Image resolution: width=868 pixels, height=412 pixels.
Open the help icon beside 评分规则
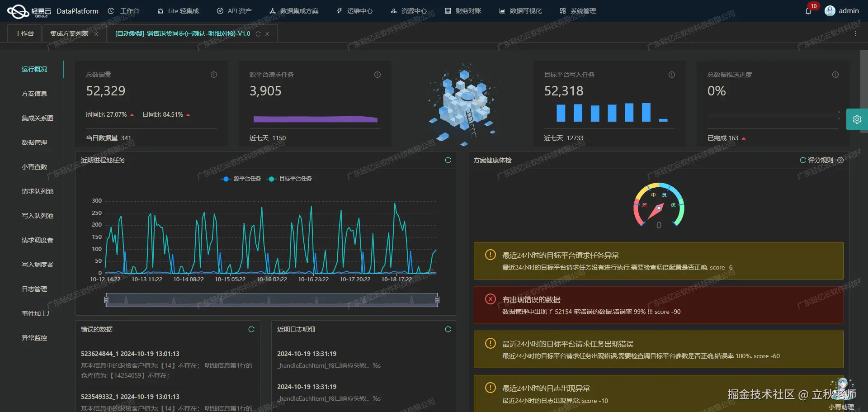pyautogui.click(x=840, y=160)
